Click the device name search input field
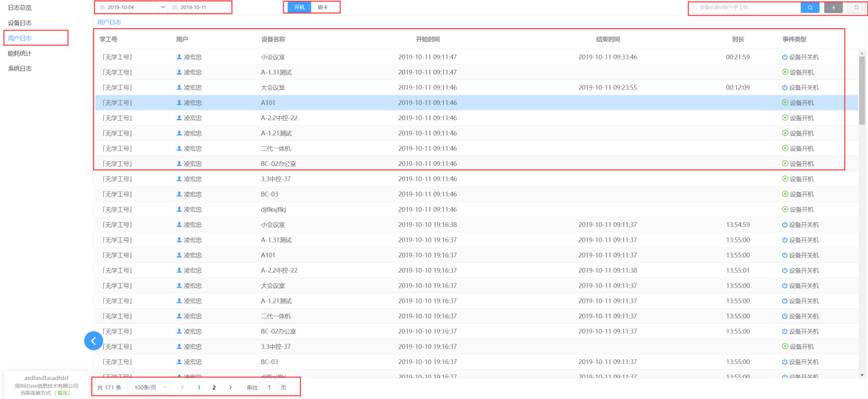Image resolution: width=868 pixels, height=399 pixels. (x=747, y=8)
